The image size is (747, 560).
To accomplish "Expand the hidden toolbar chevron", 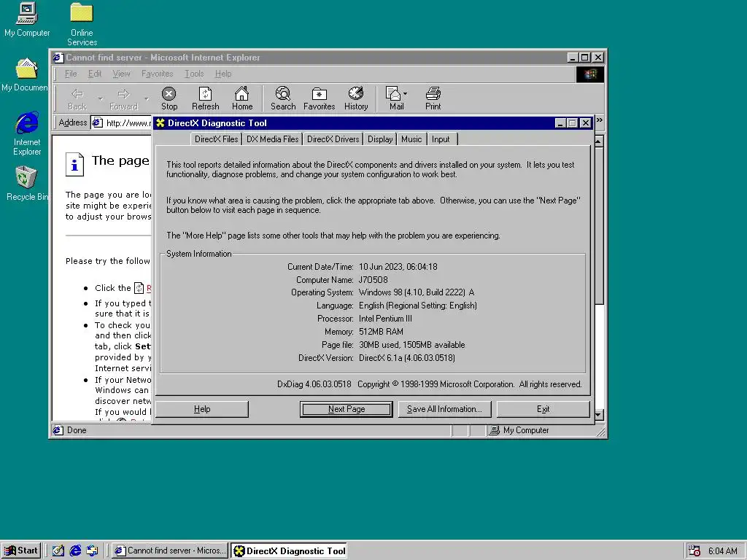I will click(x=600, y=120).
